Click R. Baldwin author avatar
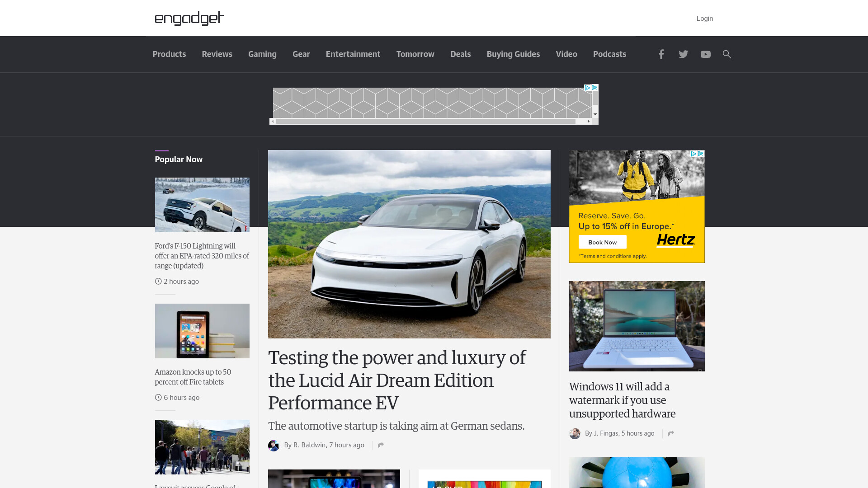868x488 pixels. pyautogui.click(x=274, y=446)
